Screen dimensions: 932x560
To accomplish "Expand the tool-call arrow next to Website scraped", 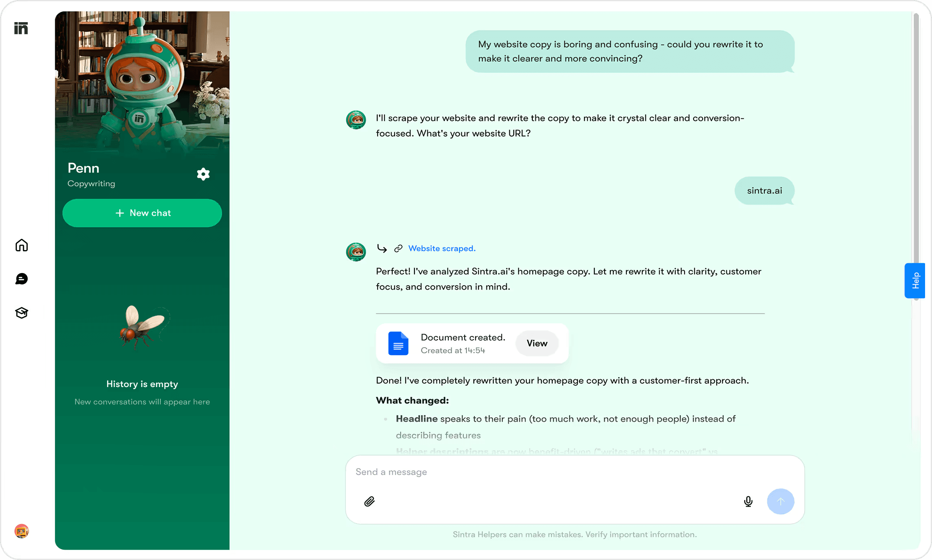I will tap(382, 248).
